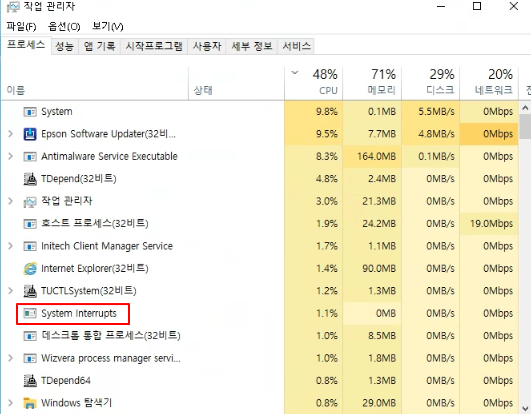Switch to the 사용자 tab

tap(207, 46)
